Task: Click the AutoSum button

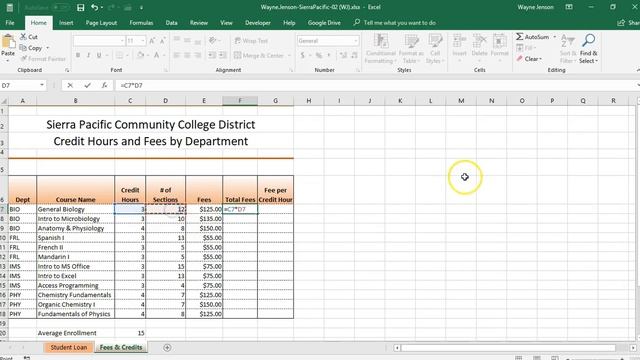Action: point(532,37)
